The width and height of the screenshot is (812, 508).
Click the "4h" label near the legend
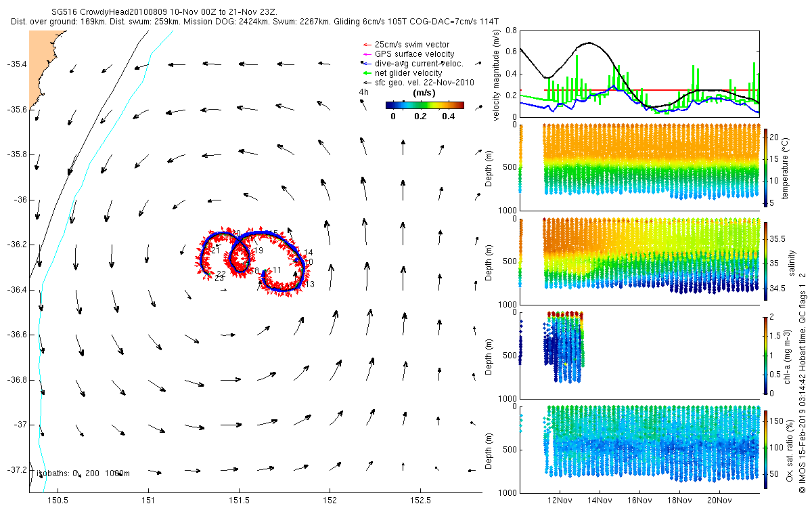pos(364,92)
